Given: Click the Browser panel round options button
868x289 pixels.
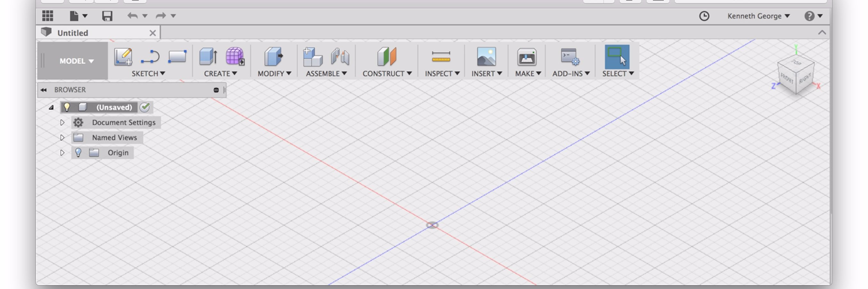Looking at the screenshot, I should [x=216, y=90].
